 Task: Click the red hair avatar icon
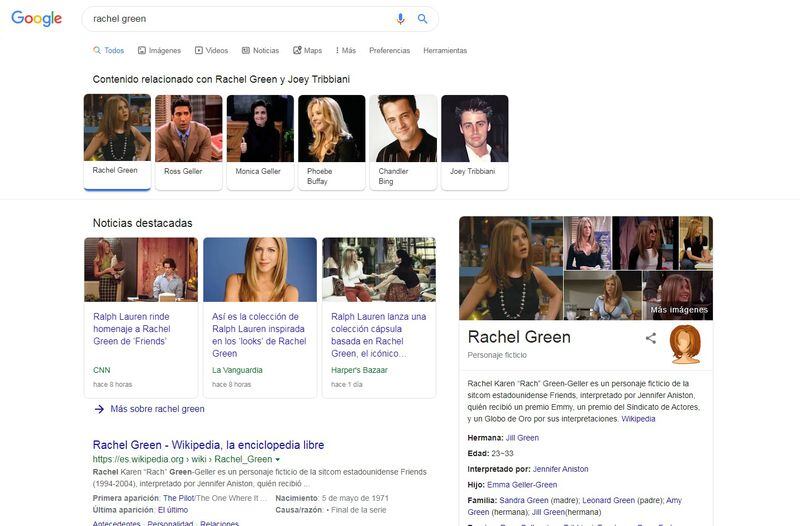(685, 344)
